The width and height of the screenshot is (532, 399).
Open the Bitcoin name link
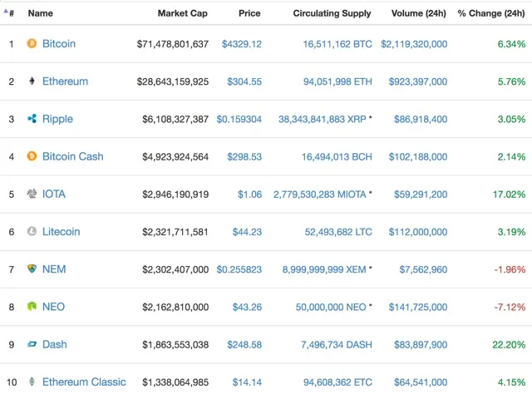pyautogui.click(x=59, y=44)
